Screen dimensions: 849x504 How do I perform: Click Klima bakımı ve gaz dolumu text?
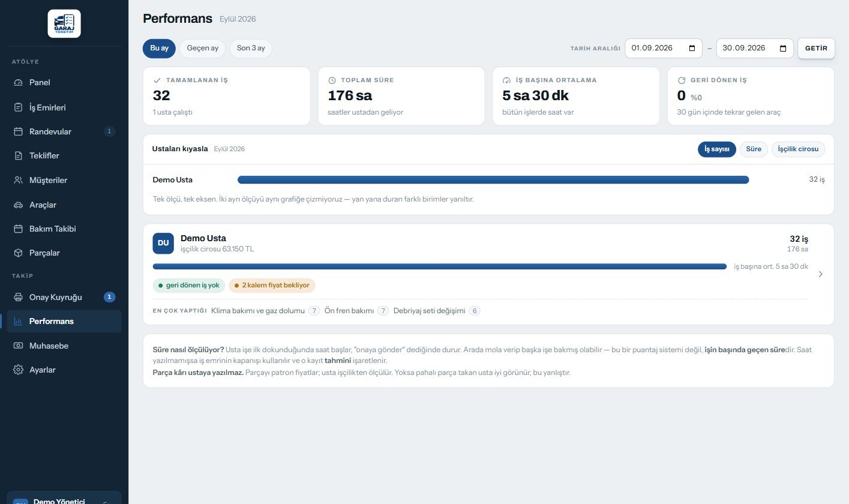click(258, 311)
